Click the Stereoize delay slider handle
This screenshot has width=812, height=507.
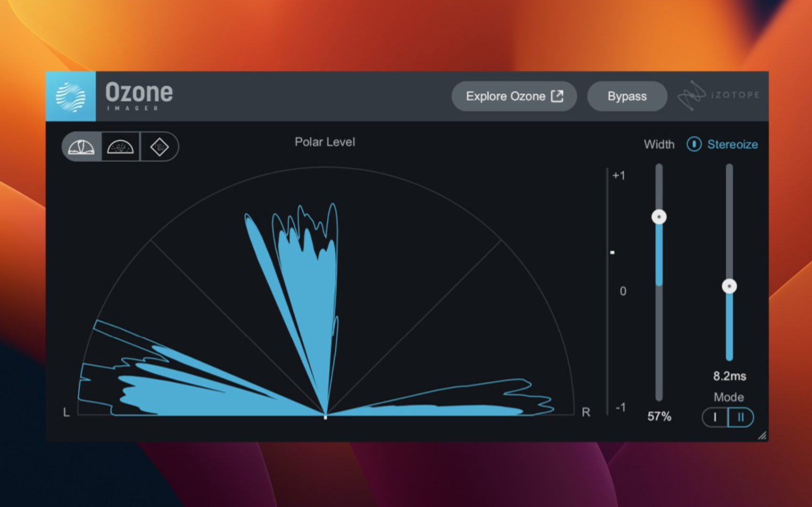[x=729, y=286]
